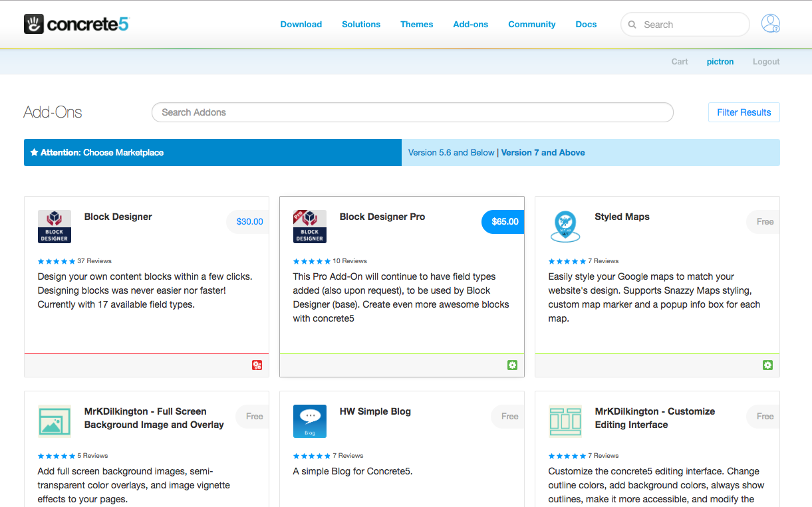
Task: Click the magnifier icon in the Search field
Action: (x=632, y=25)
